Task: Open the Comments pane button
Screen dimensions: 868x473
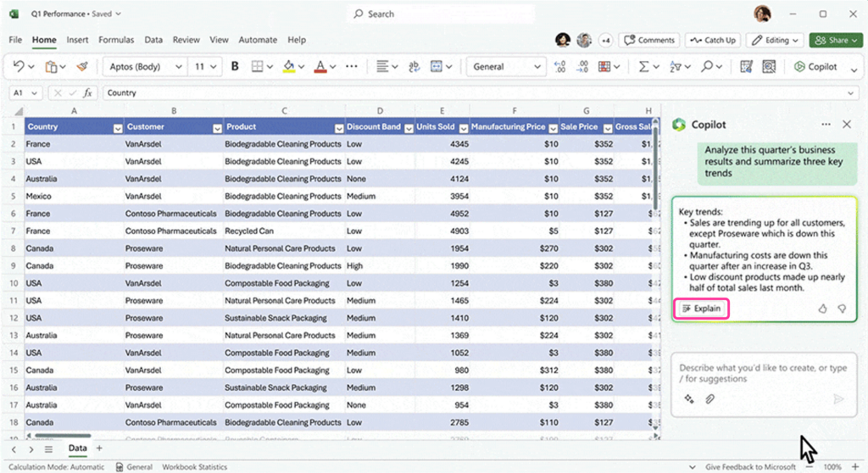Action: 649,40
